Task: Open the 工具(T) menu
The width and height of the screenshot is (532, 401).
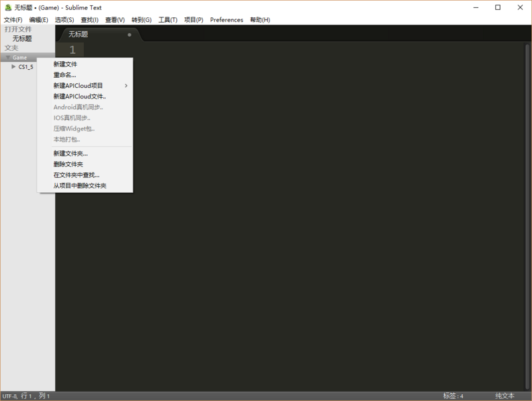Action: [x=168, y=20]
